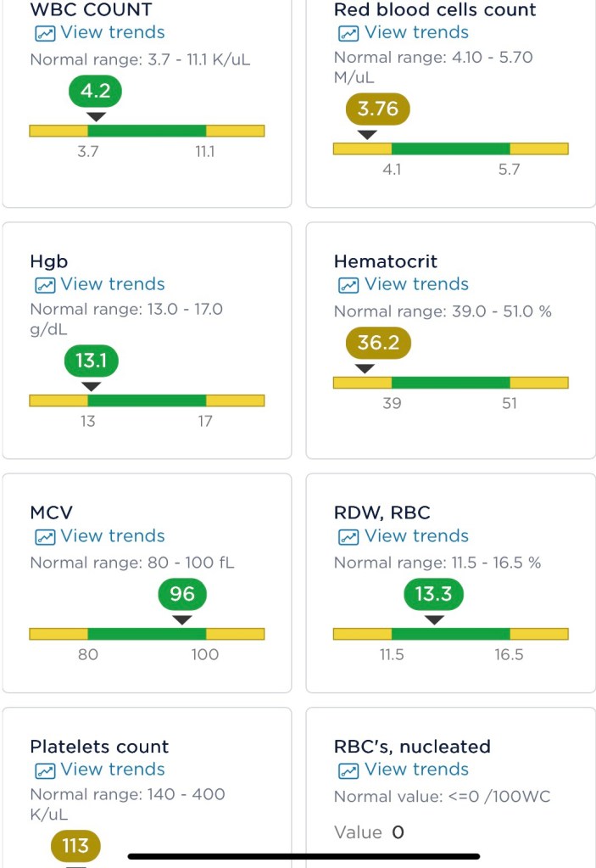Click View trends link under MCV
The width and height of the screenshot is (596, 868).
pos(113,537)
